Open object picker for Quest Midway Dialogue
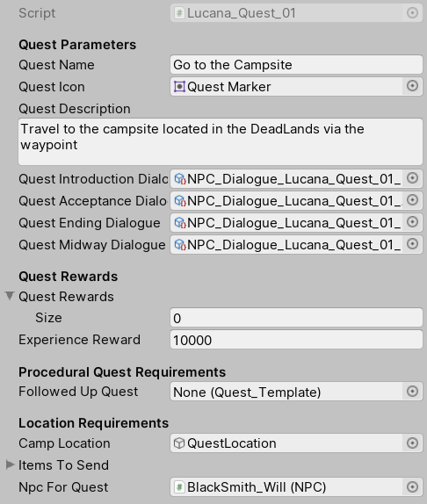This screenshot has width=427, height=504. point(412,244)
